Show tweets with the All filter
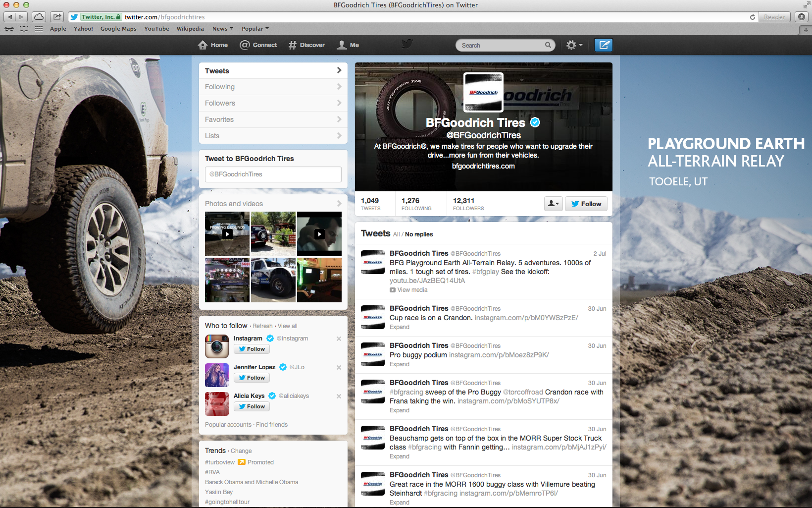Screen dimensions: 812x508 [396, 234]
